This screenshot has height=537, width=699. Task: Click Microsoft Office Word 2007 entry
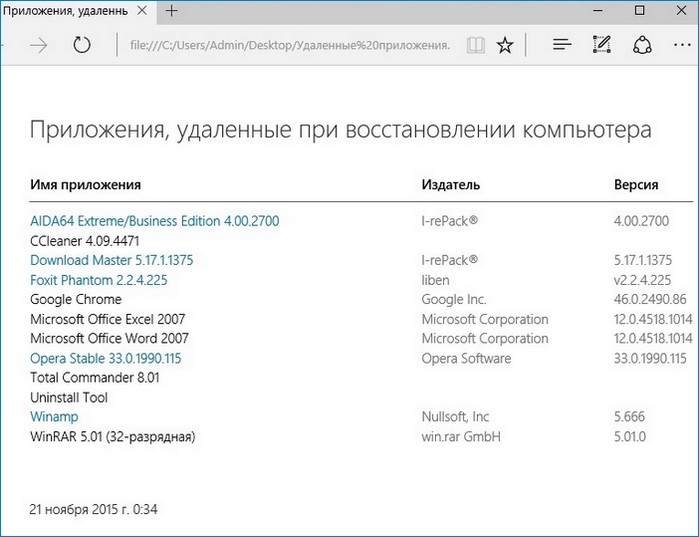(x=109, y=339)
